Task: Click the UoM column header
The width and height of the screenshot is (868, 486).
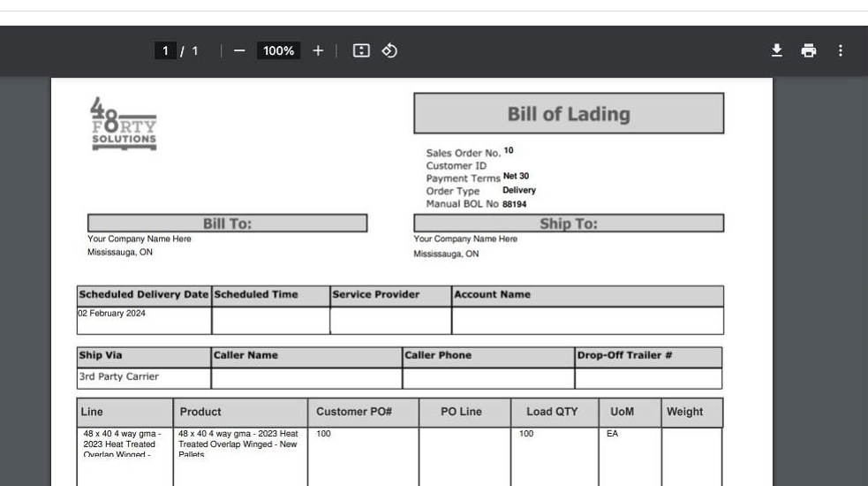Action: (630, 413)
